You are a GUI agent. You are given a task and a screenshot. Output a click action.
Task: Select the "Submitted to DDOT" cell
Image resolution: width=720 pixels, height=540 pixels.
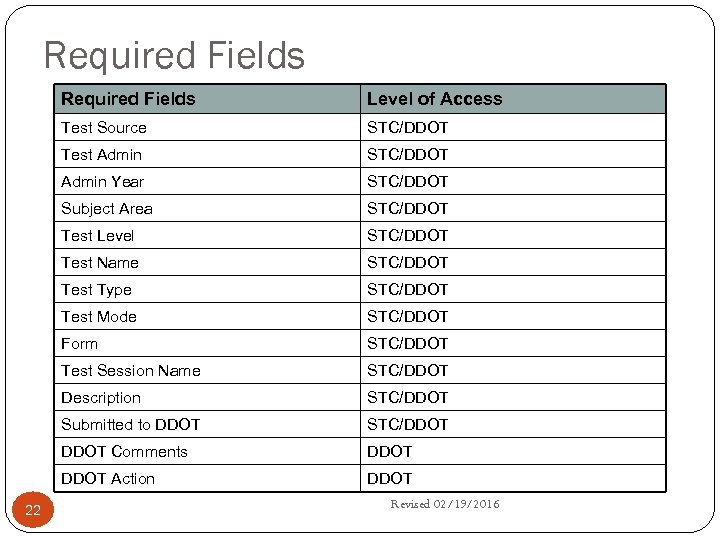point(130,425)
